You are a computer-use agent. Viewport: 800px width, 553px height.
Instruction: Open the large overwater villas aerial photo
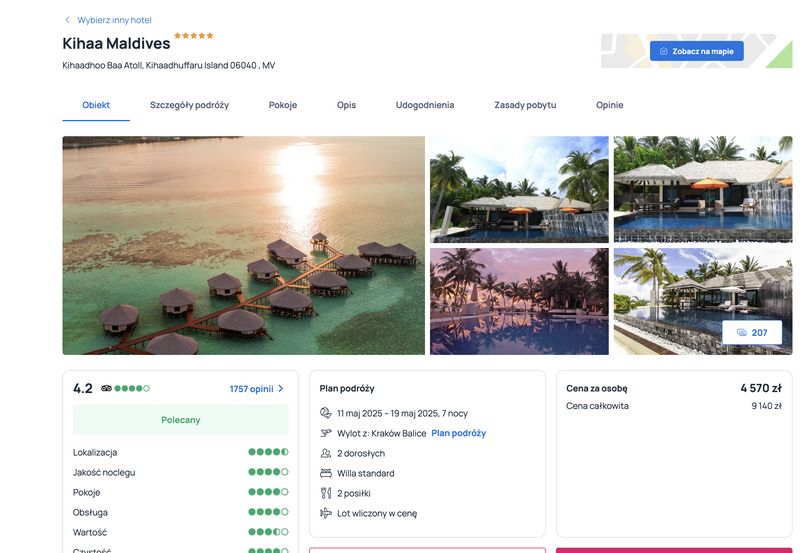(x=243, y=245)
